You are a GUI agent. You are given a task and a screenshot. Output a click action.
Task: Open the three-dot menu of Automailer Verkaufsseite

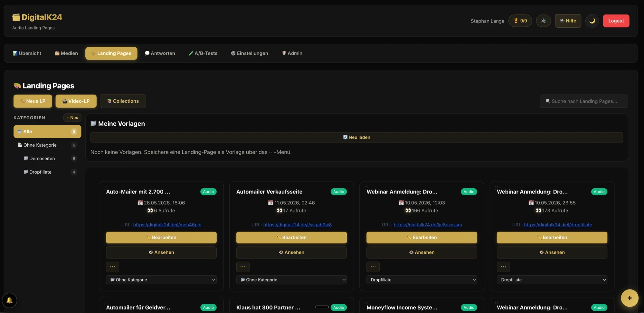pos(243,267)
